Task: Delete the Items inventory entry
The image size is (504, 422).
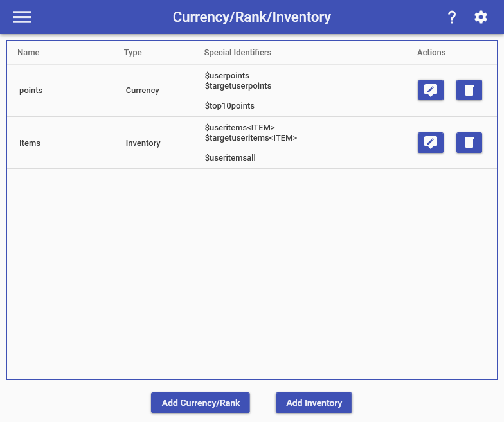Action: (469, 143)
